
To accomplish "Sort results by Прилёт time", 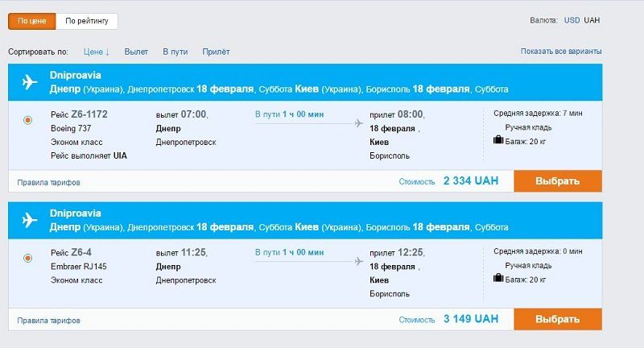I will 216,52.
